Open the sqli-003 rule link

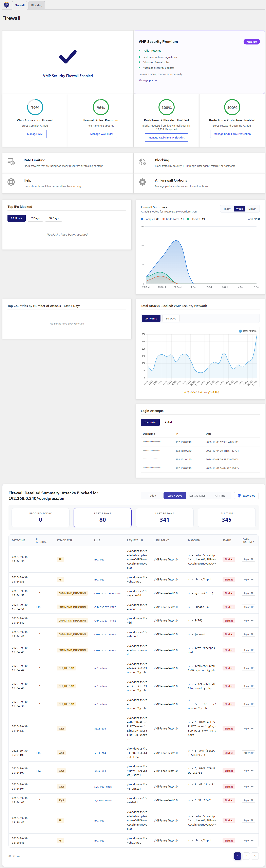pyautogui.click(x=100, y=771)
